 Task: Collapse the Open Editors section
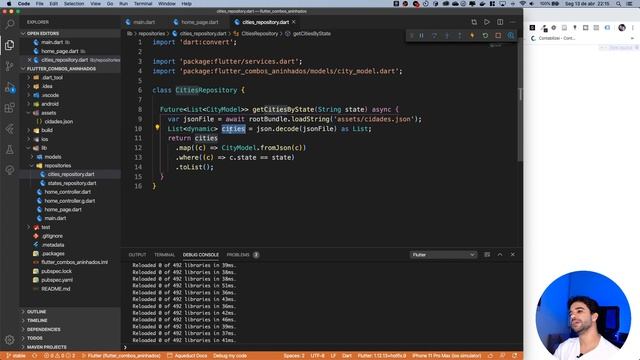(43, 33)
